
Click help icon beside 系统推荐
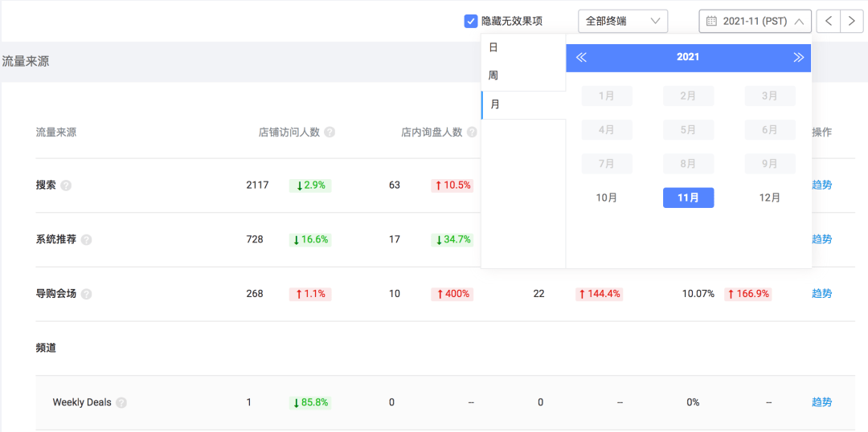click(x=86, y=240)
